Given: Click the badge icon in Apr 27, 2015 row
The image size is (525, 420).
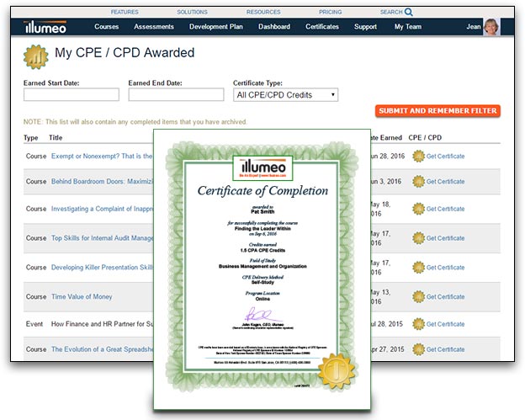Looking at the screenshot, I should click(418, 349).
